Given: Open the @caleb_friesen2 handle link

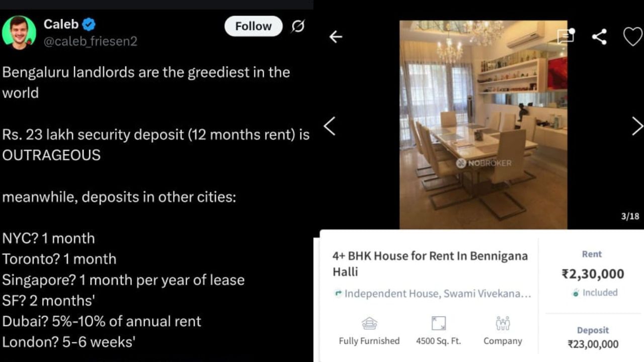Looking at the screenshot, I should (90, 41).
